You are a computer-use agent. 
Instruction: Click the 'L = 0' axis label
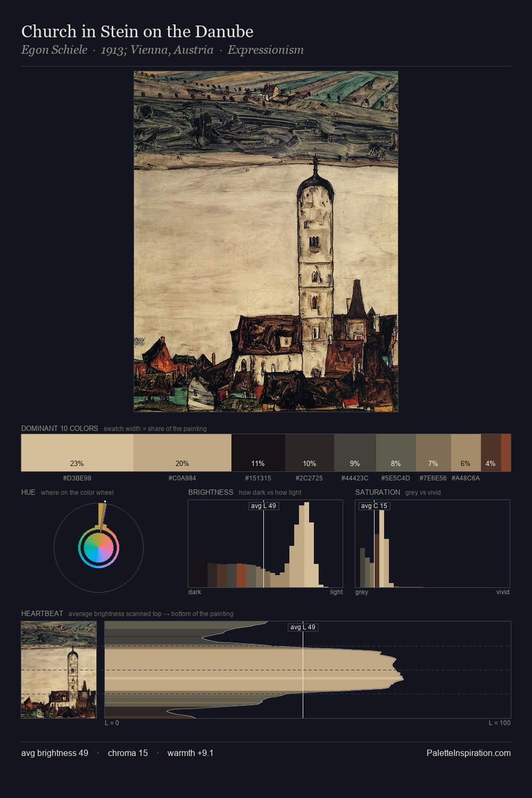[x=112, y=723]
